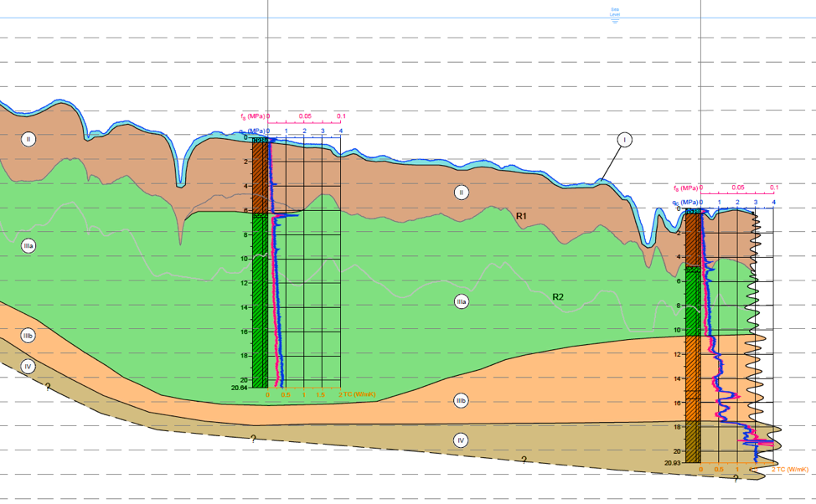The width and height of the screenshot is (816, 504).
Task: Click the circled IIIb marker at left edge
Action: click(x=28, y=336)
